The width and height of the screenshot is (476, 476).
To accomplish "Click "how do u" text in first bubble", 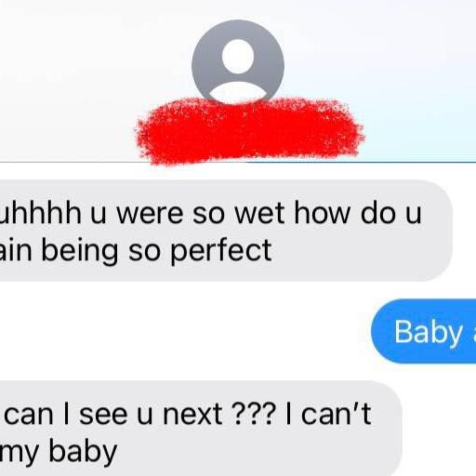I will 358,213.
